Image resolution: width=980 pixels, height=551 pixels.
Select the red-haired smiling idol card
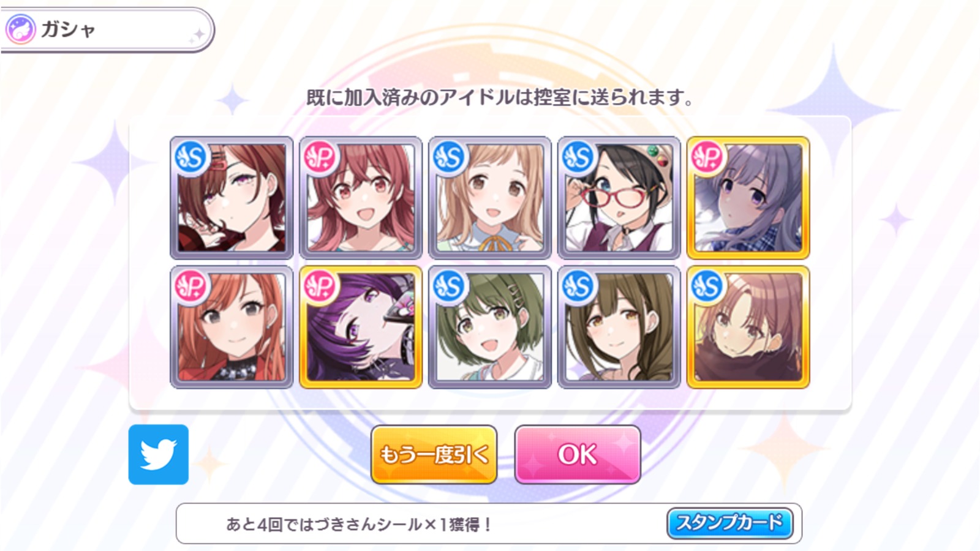coord(361,198)
